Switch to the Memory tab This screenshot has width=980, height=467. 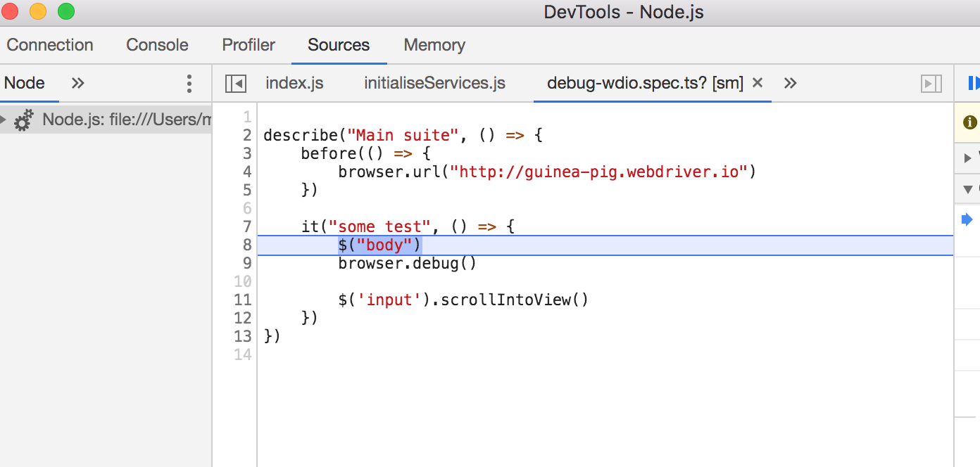coord(434,45)
